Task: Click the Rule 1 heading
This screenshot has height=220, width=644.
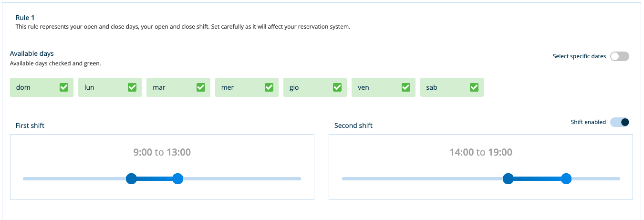Action: [25, 18]
